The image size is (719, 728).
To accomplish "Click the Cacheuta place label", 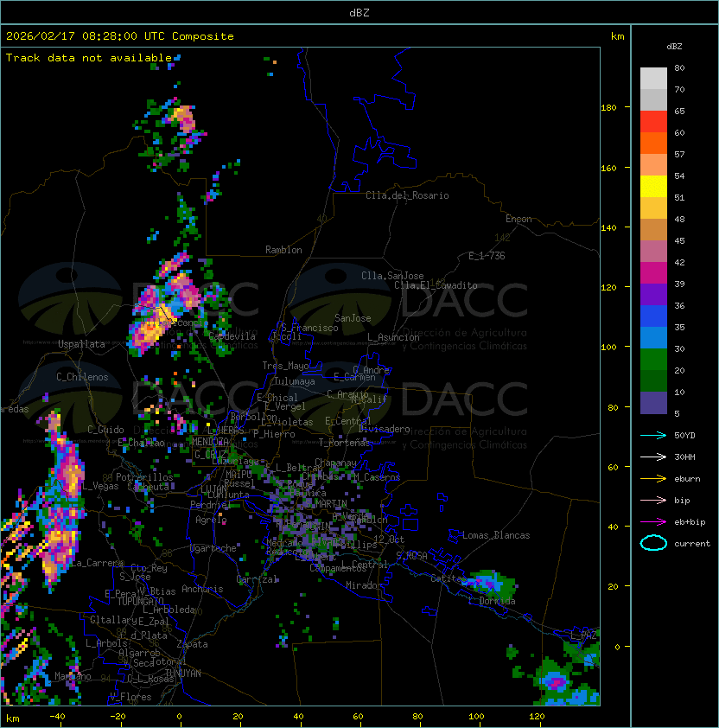I will 148,487.
